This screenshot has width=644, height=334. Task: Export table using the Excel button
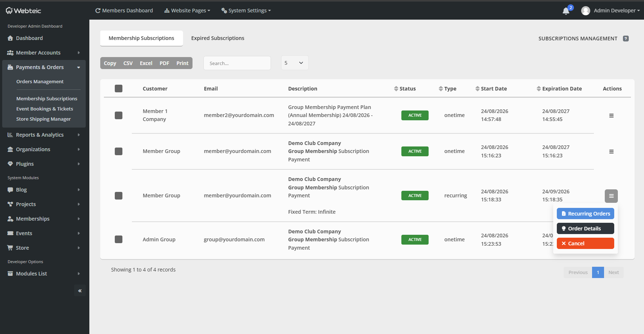[146, 63]
